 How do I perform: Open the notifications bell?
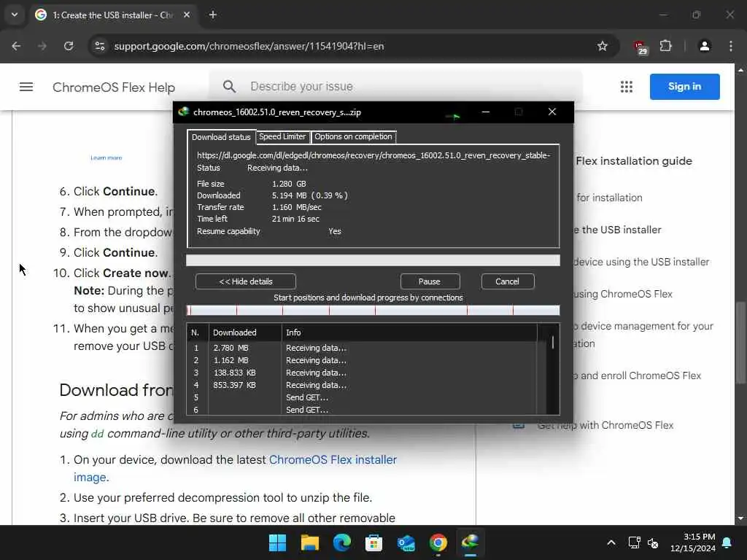click(727, 542)
